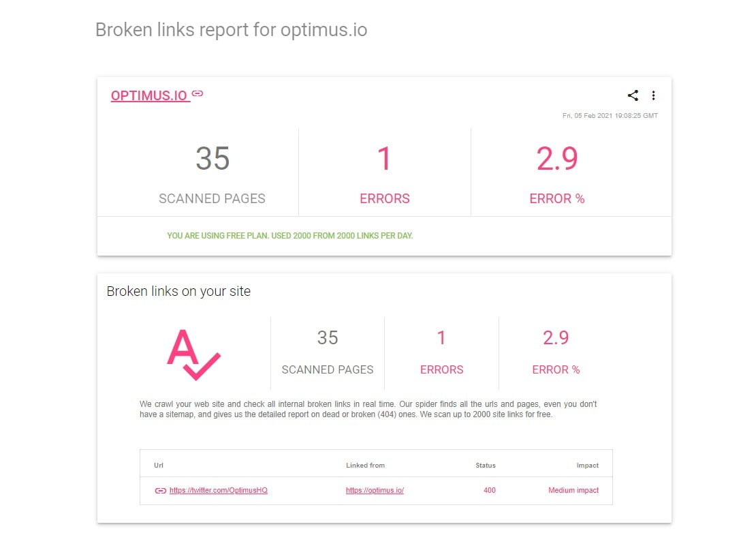Click the link icon next to the Twitter URL
This screenshot has height=546, width=756.
[x=159, y=490]
